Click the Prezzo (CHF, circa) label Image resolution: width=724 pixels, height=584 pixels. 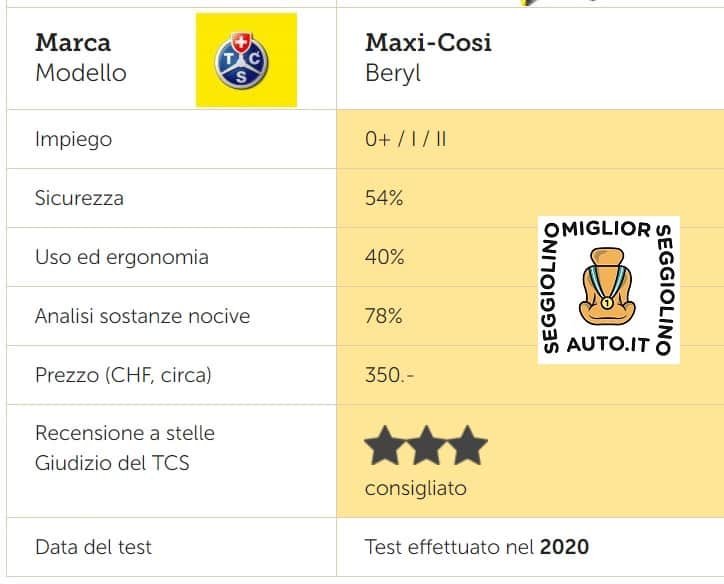[123, 375]
